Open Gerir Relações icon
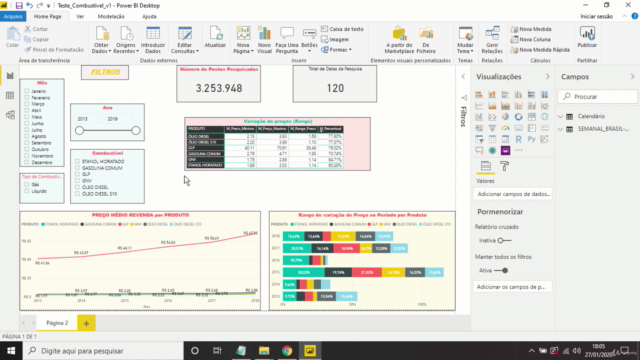This screenshot has width=640, height=360. [492, 33]
